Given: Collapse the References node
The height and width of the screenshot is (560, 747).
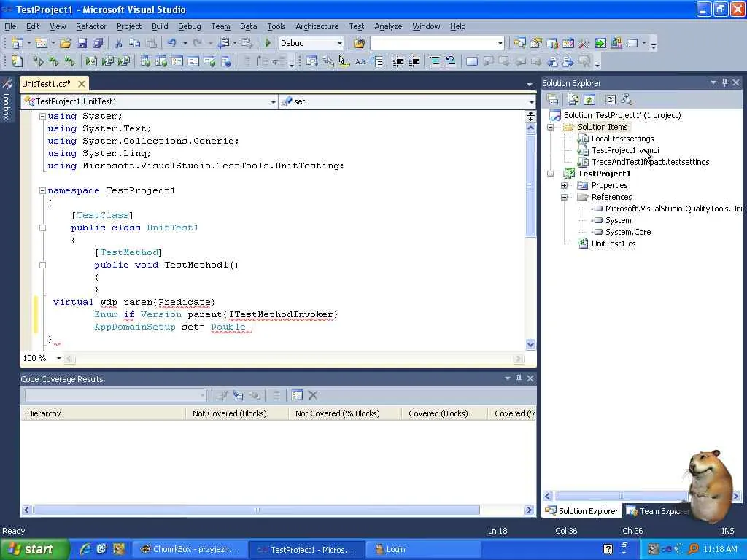Looking at the screenshot, I should pyautogui.click(x=564, y=197).
